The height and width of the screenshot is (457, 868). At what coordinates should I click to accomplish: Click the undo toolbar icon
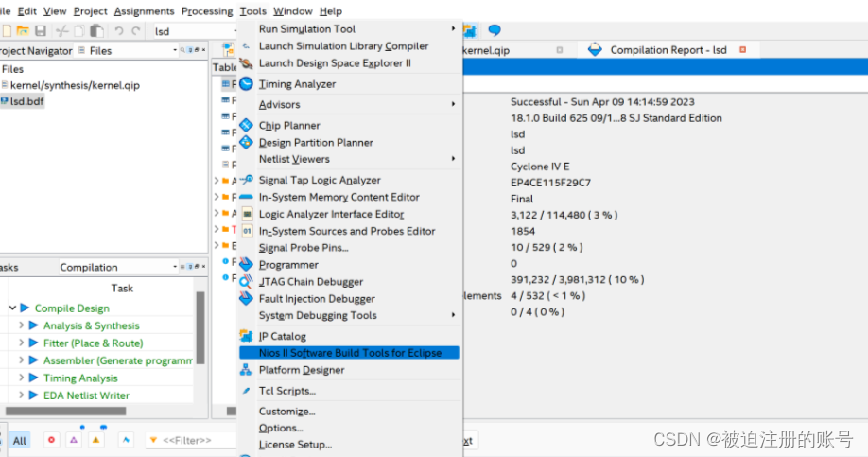click(x=118, y=31)
